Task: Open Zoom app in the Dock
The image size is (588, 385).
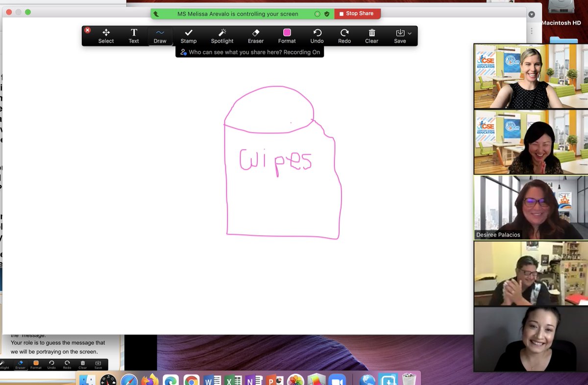Action: (x=337, y=380)
